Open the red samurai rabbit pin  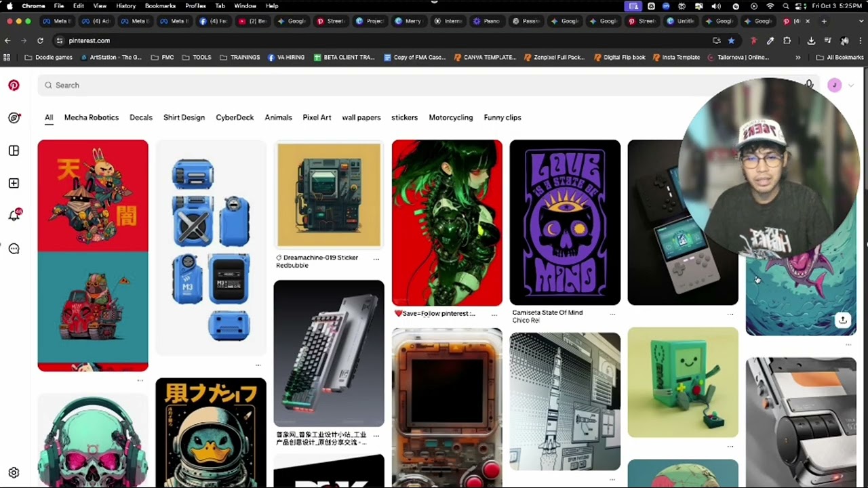pyautogui.click(x=93, y=256)
